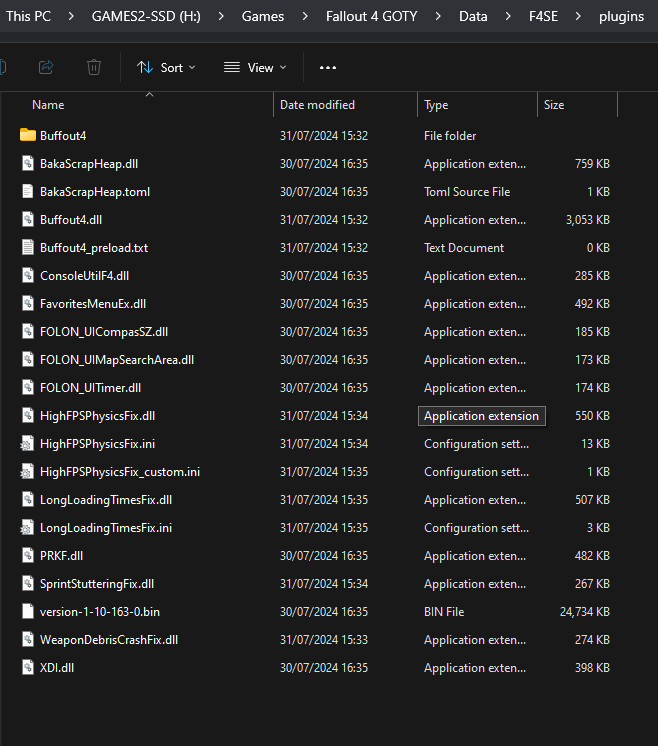Image resolution: width=658 pixels, height=746 pixels.
Task: Expand chevron after Fallout 4 GOTY breadcrumb
Action: pos(438,16)
